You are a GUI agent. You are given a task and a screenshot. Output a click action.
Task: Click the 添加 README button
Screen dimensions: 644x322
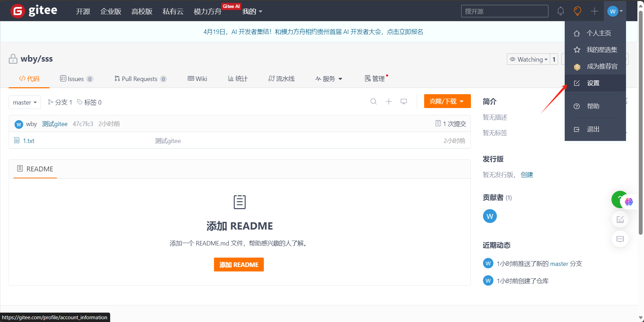coord(239,265)
